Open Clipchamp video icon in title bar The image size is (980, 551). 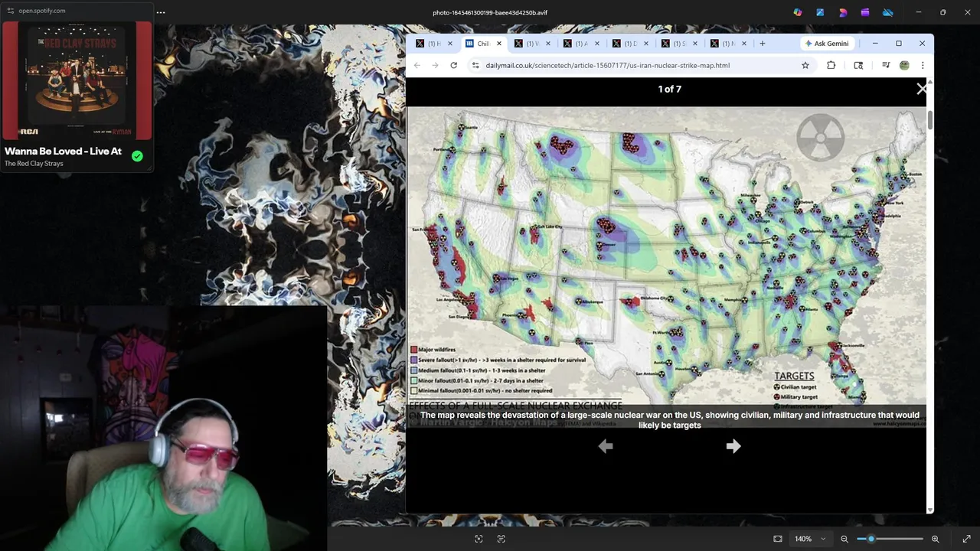tap(865, 12)
